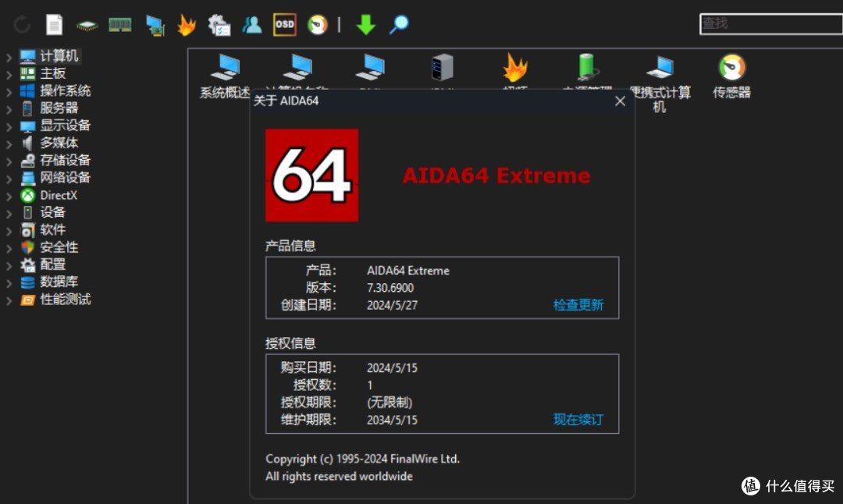Select 数据库 in the tree

[59, 282]
